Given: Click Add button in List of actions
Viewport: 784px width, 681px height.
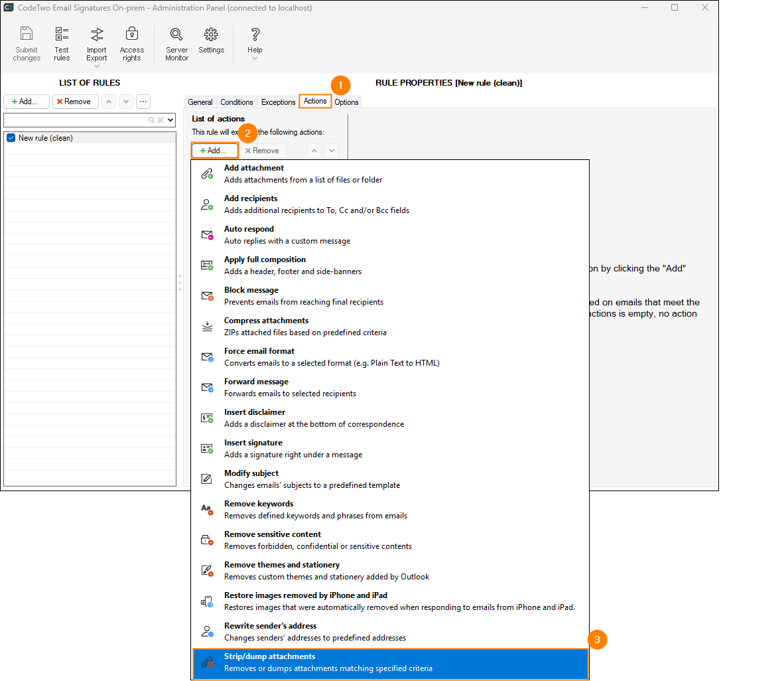Looking at the screenshot, I should tap(214, 151).
